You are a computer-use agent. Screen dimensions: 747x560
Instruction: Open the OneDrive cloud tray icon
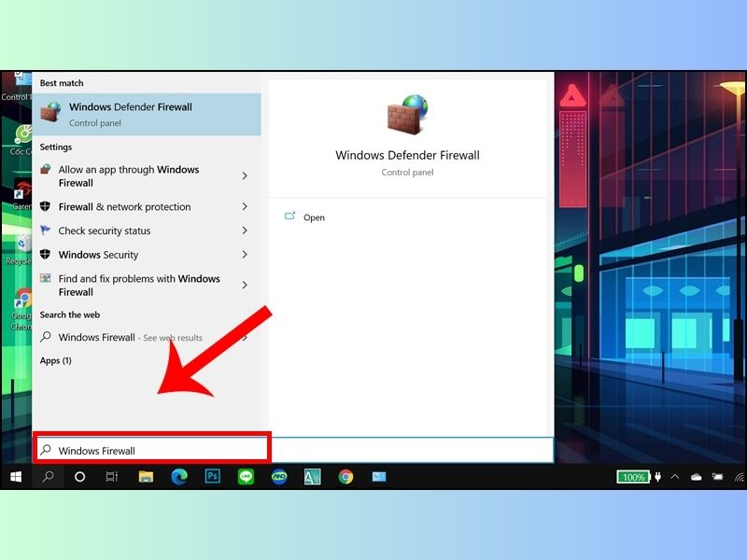click(696, 477)
